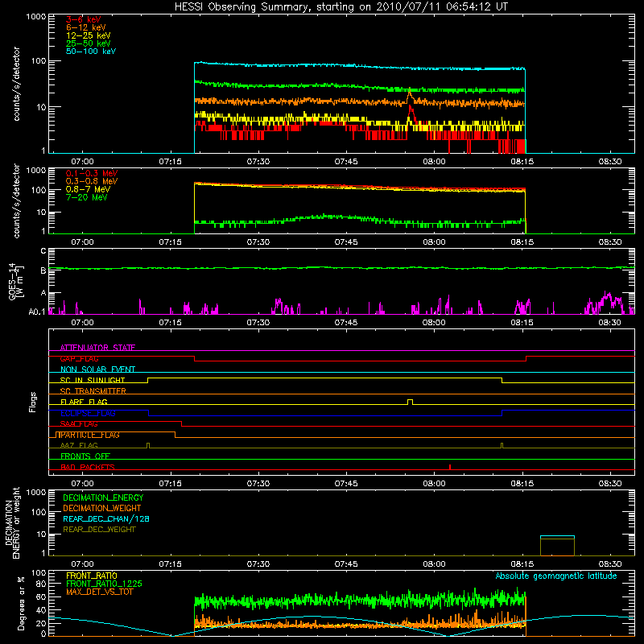
Task: Click the 07:45 tick label under the GOES panel
Action: point(346,323)
